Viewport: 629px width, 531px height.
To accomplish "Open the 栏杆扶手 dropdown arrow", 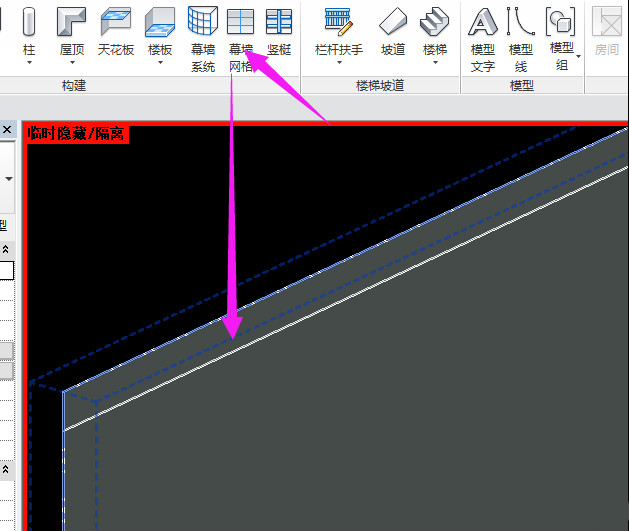I will 339,63.
